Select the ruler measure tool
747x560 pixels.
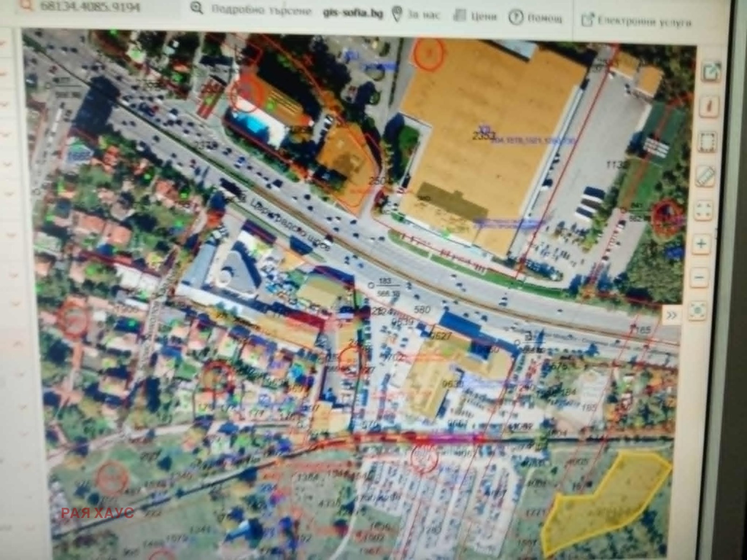[x=705, y=176]
